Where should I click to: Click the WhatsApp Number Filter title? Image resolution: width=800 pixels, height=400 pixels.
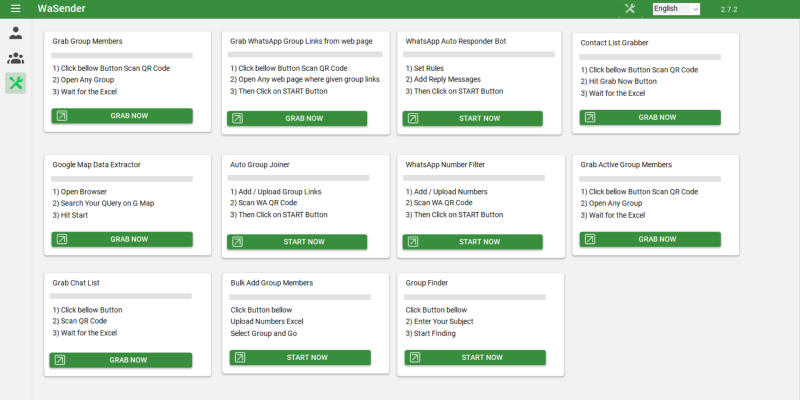[445, 165]
